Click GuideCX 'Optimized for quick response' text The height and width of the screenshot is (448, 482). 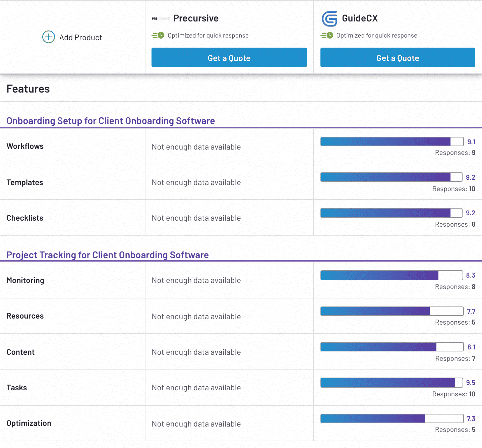377,36
